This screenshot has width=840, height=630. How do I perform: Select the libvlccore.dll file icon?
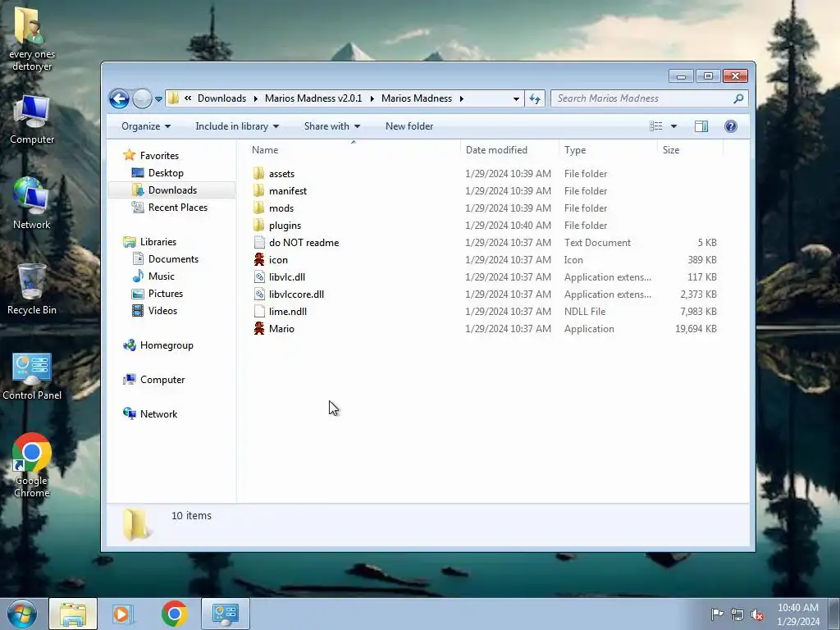259,294
